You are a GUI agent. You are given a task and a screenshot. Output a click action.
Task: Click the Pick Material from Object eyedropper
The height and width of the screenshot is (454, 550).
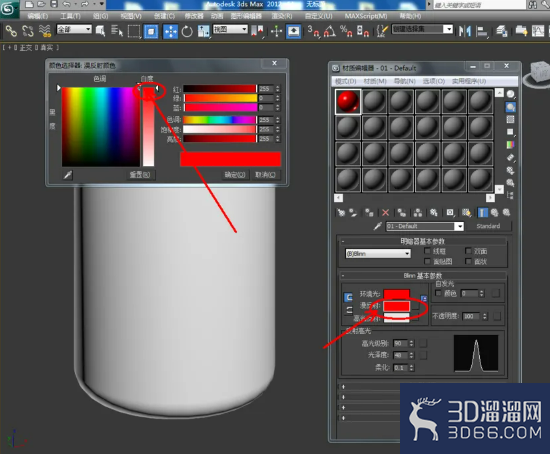[x=377, y=226]
